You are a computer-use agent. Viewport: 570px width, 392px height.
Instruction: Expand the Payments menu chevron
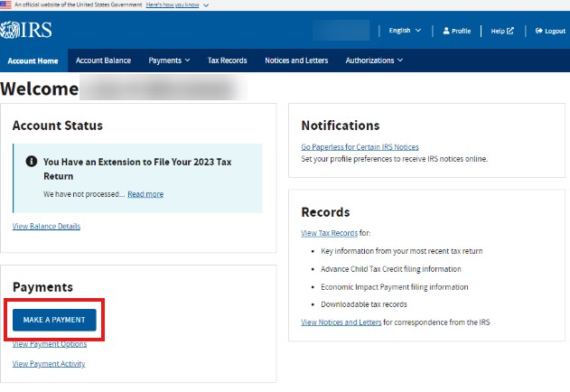[x=188, y=60]
